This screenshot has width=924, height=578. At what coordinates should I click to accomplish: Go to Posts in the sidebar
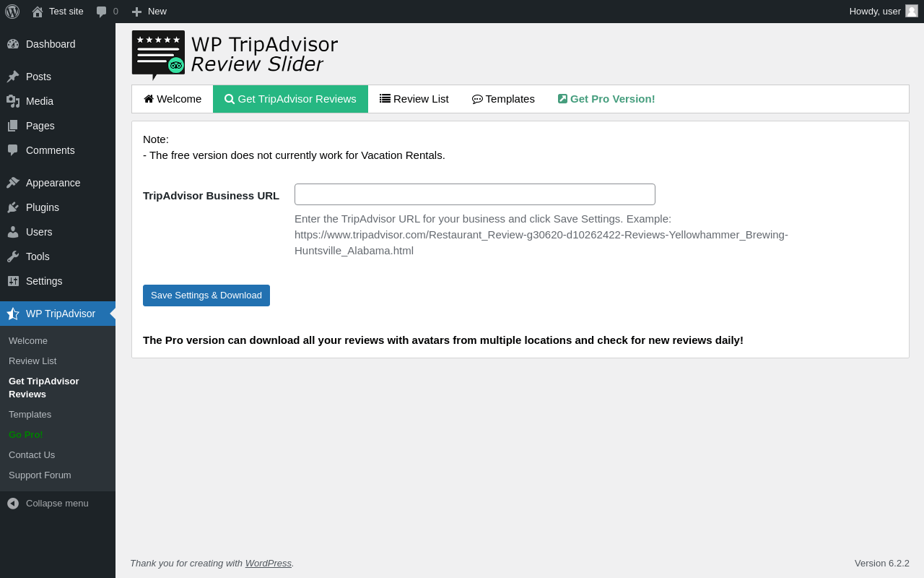pyautogui.click(x=58, y=77)
